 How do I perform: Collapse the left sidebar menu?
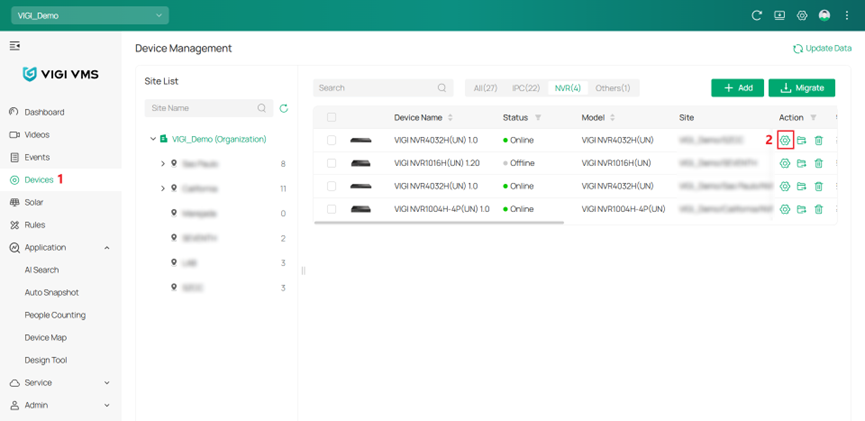pyautogui.click(x=15, y=46)
